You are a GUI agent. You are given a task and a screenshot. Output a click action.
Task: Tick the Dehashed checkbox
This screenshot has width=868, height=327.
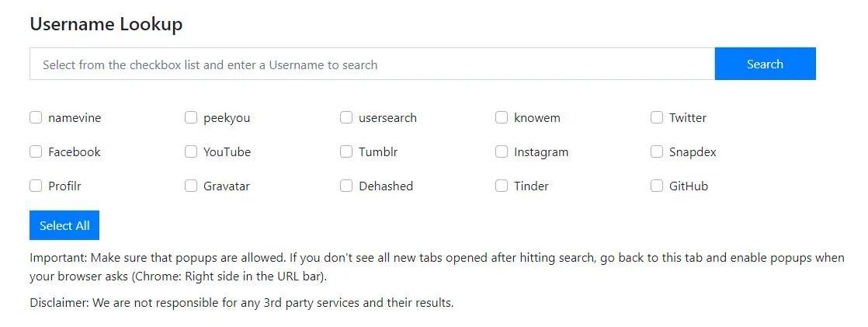[346, 186]
